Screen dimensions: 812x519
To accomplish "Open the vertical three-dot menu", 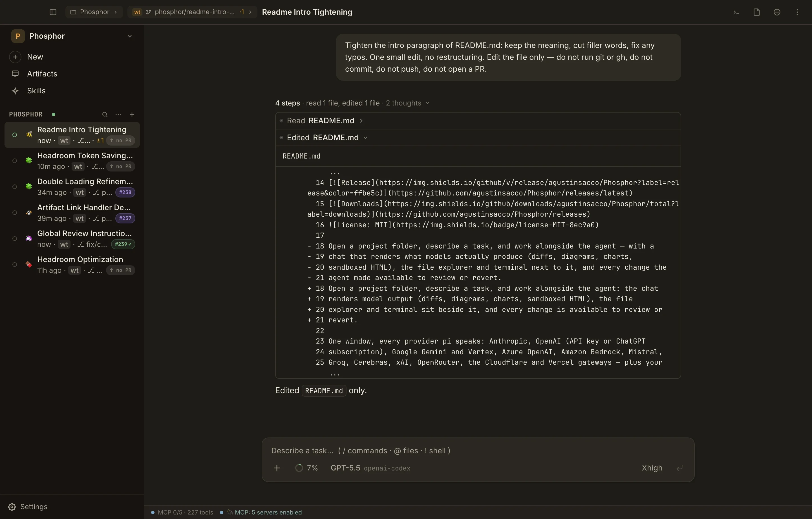I will click(797, 12).
